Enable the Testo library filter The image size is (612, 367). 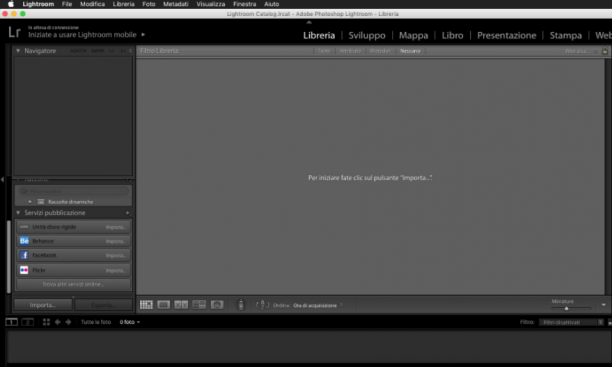324,51
